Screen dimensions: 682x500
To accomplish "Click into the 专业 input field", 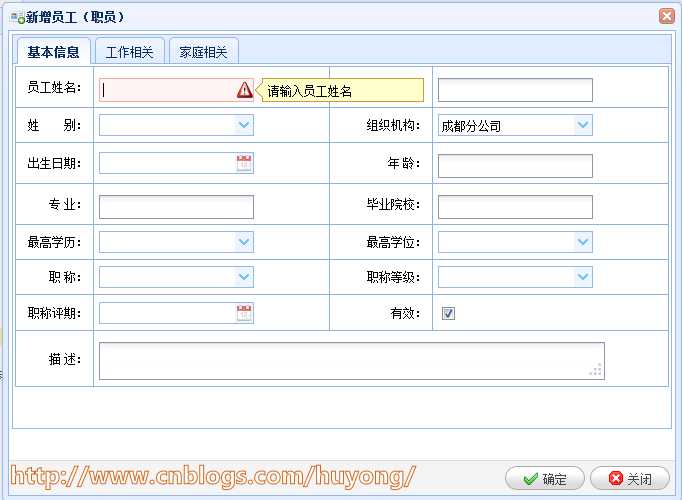I will pos(176,207).
